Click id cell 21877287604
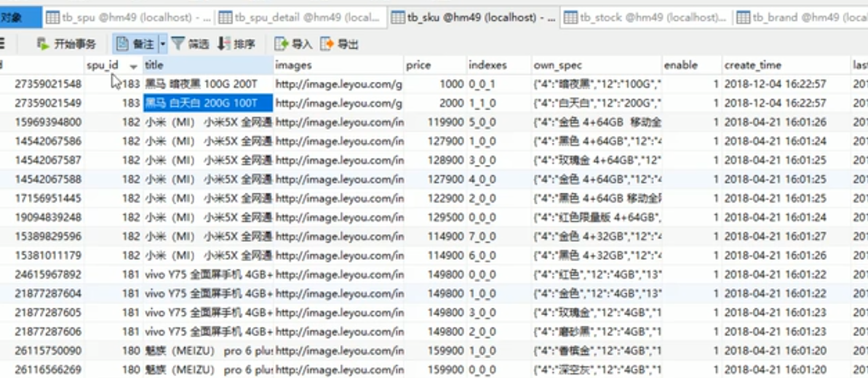 click(x=48, y=293)
